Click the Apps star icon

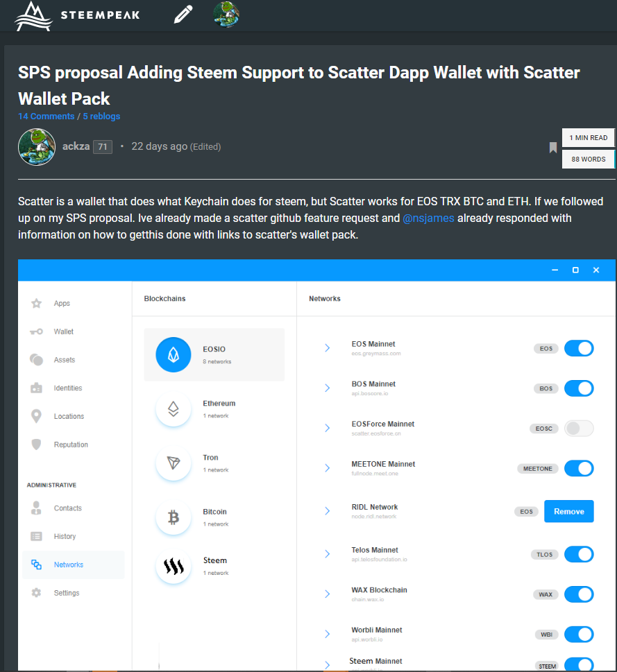click(37, 304)
